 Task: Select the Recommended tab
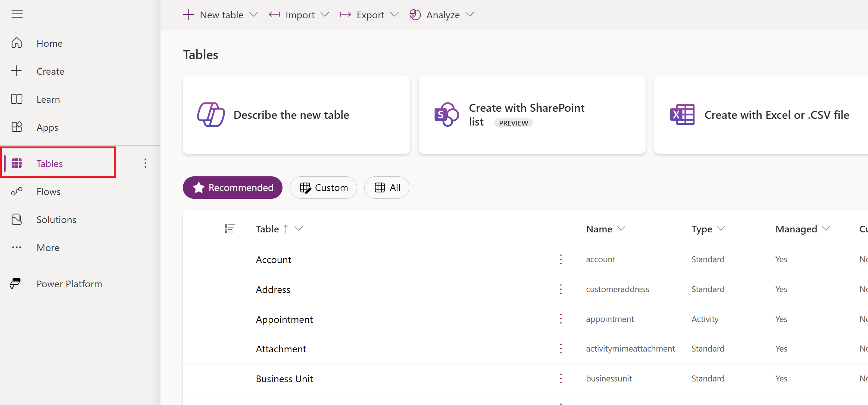232,188
